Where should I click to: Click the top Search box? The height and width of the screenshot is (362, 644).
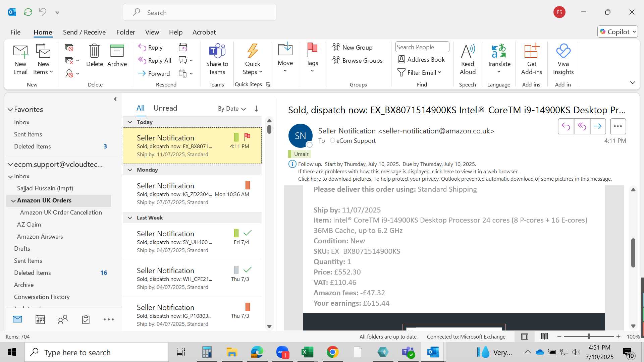pyautogui.click(x=200, y=12)
